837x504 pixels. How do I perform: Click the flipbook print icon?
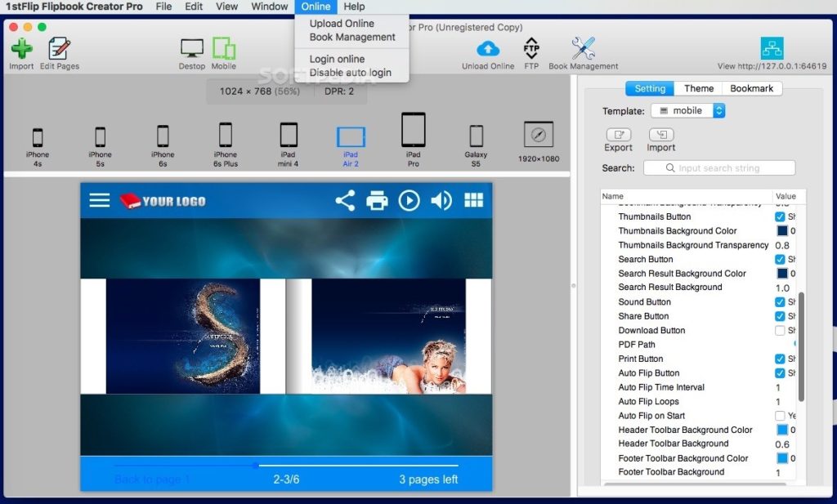377,201
